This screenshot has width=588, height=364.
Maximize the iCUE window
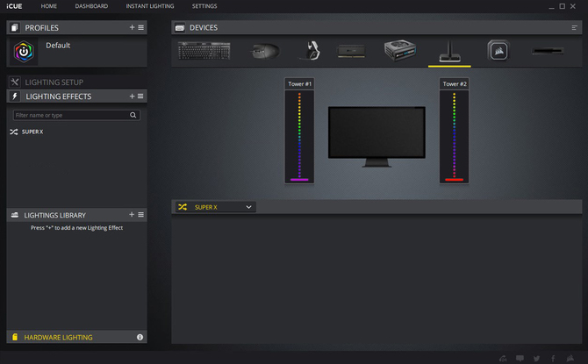563,6
